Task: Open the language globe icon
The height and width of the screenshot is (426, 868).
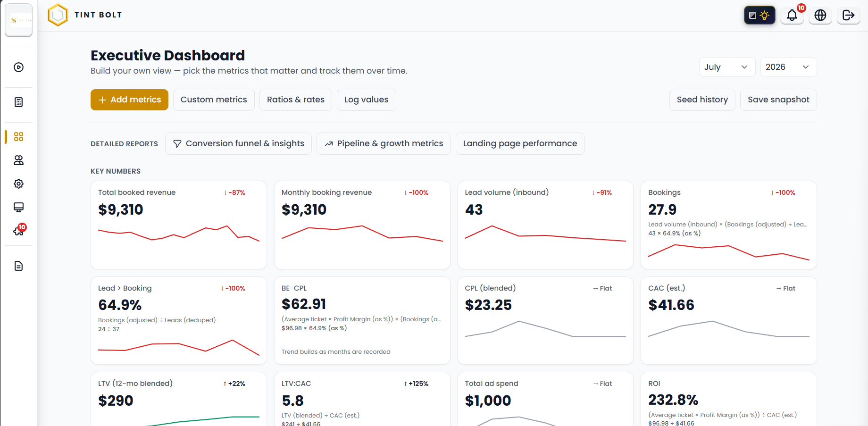Action: click(x=820, y=15)
